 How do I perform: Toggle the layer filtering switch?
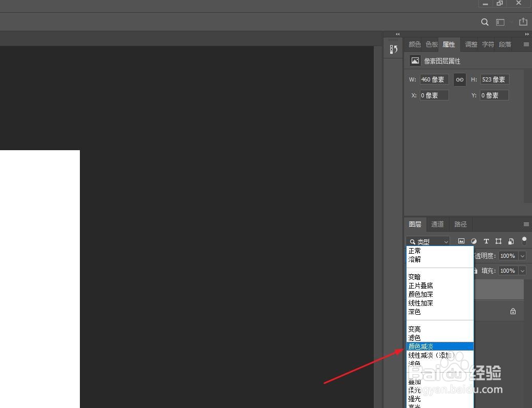[524, 241]
